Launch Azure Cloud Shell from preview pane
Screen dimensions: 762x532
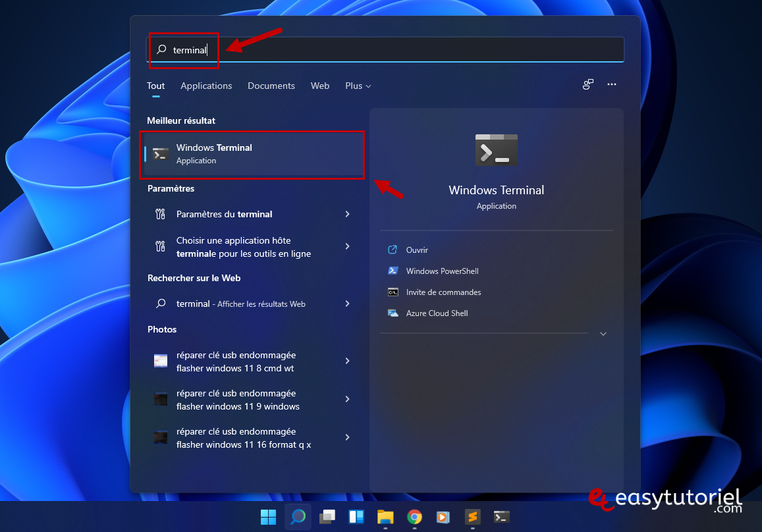coord(437,313)
